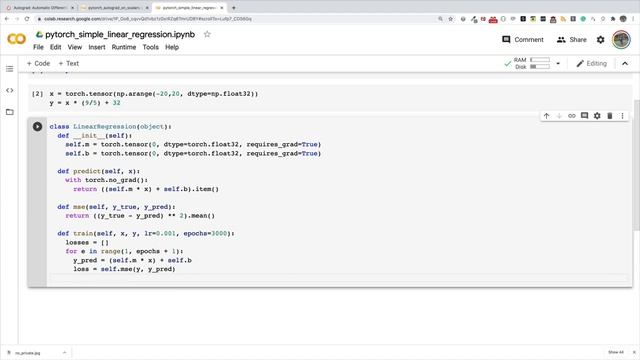The image size is (640, 360).
Task: Click the vertical page scrollbar
Action: pos(636,165)
